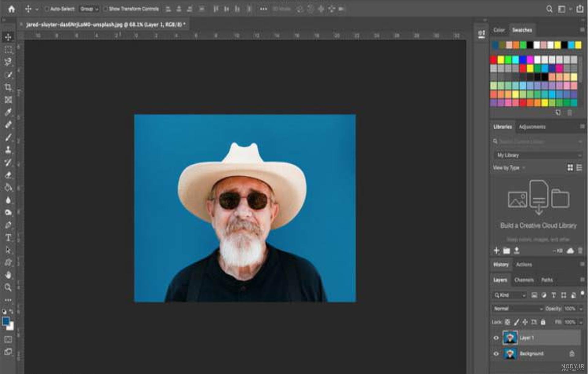The height and width of the screenshot is (374, 588).
Task: Select the Lasso tool
Action: 8,62
